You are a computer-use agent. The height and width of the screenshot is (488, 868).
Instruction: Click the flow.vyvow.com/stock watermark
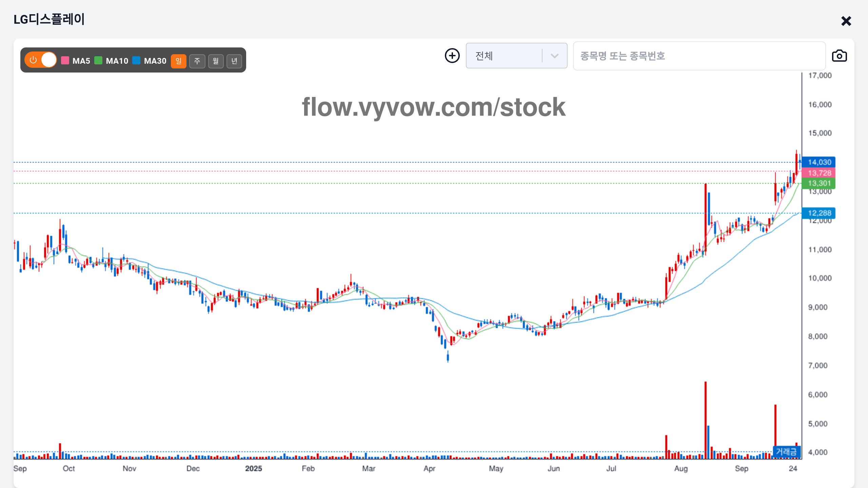coord(434,107)
